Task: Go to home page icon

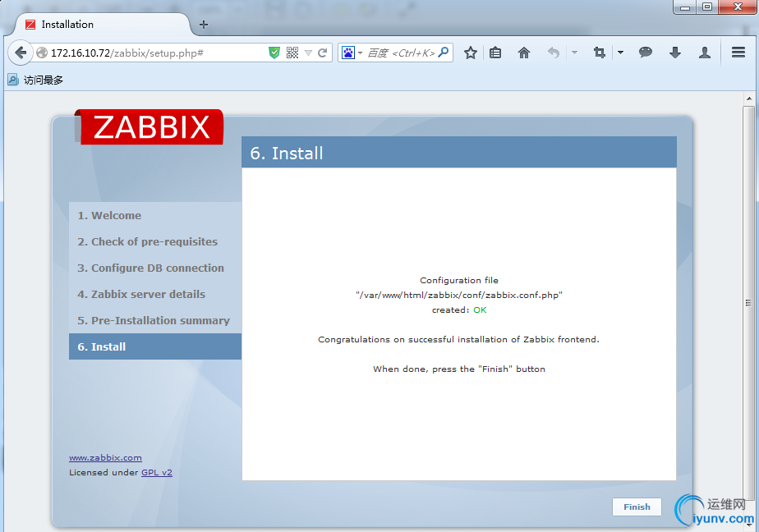Action: (x=524, y=53)
